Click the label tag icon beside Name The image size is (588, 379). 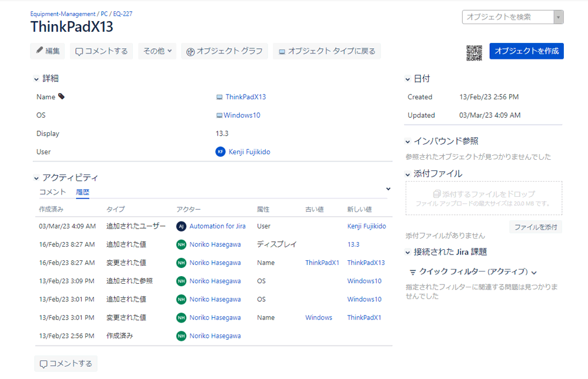click(x=62, y=97)
